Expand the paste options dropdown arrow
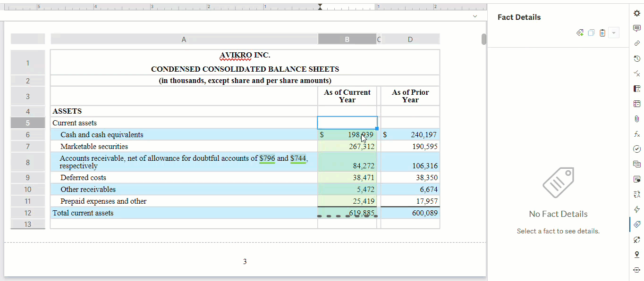This screenshot has width=644, height=281. [x=614, y=33]
